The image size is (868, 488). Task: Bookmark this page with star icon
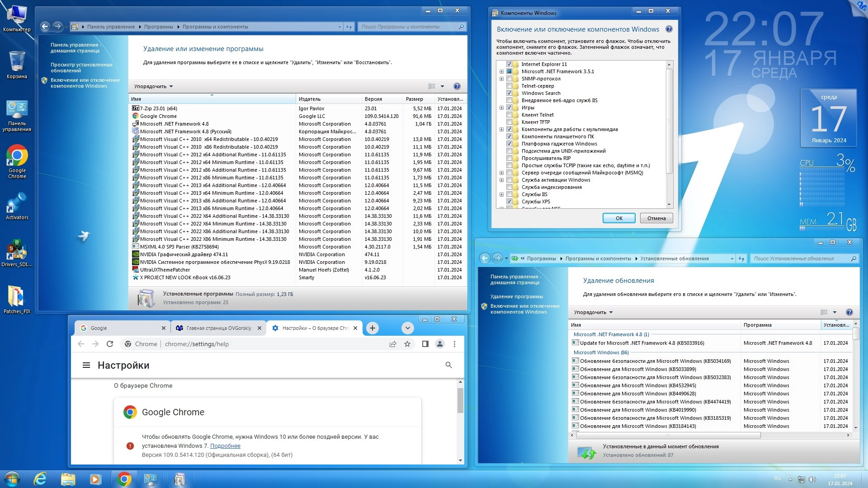pyautogui.click(x=407, y=344)
